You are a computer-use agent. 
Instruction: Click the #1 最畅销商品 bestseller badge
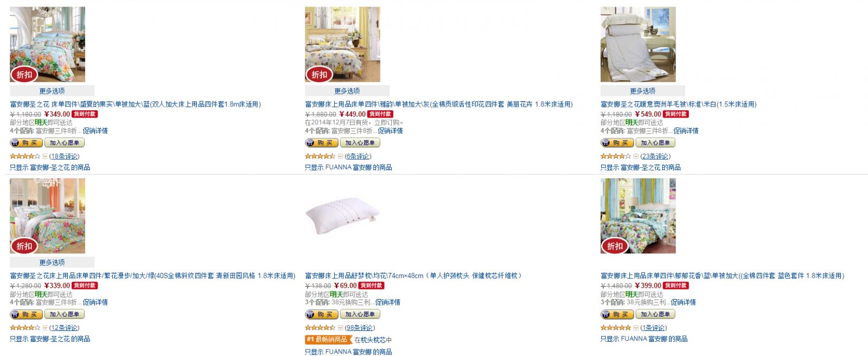pos(327,340)
